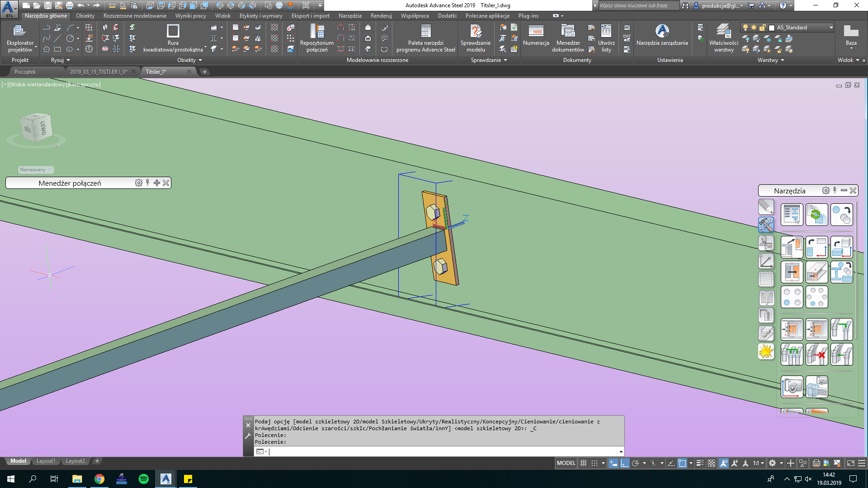Open the Repozytorium połączeń tool
The image size is (868, 488).
click(318, 38)
